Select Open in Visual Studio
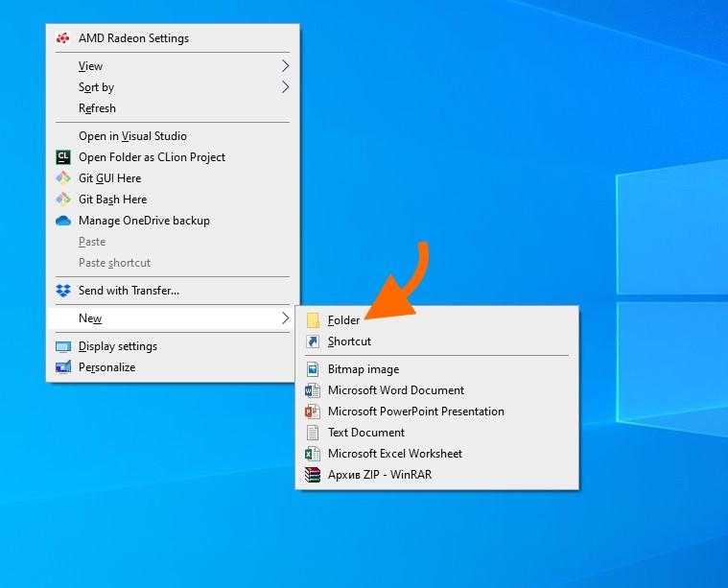The height and width of the screenshot is (588, 728). (173, 136)
